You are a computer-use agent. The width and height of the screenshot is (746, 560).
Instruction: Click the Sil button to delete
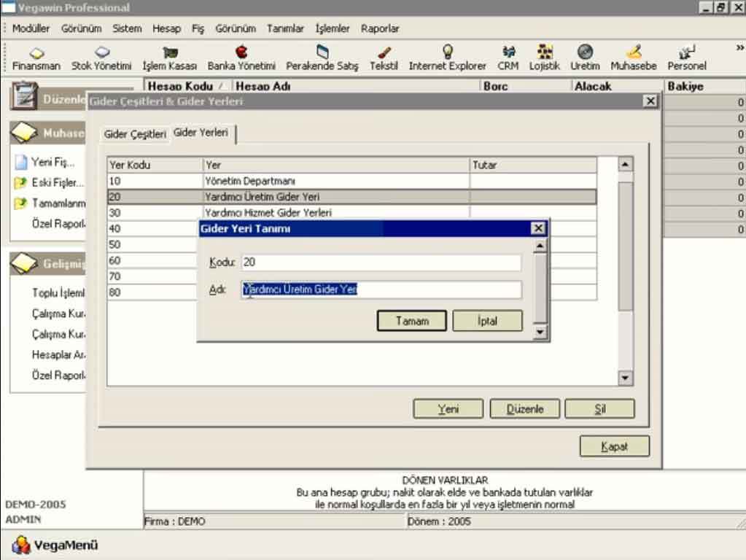point(600,409)
